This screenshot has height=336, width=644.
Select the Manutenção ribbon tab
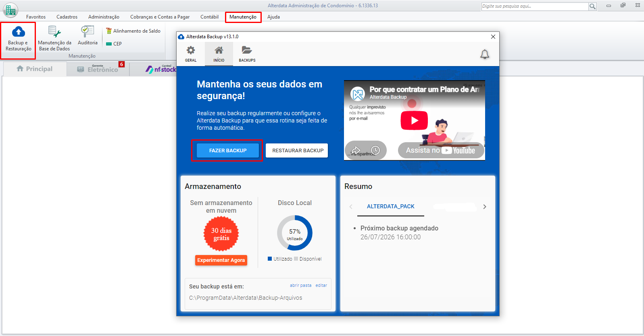pos(243,17)
